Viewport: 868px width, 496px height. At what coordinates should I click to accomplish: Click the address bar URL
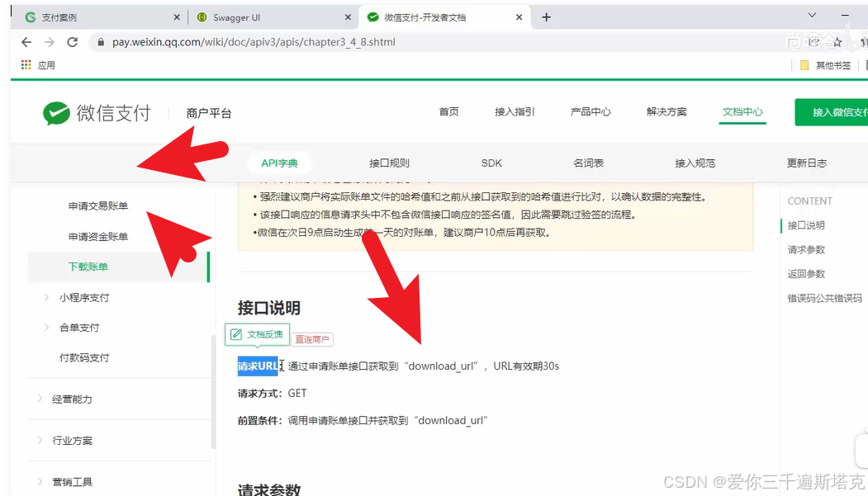[254, 42]
